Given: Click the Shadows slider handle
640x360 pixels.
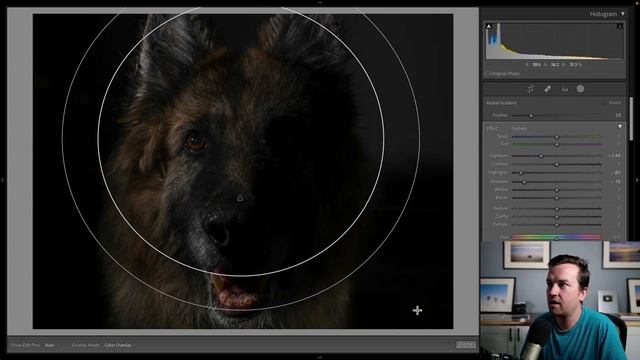Looking at the screenshot, I should [x=524, y=182].
